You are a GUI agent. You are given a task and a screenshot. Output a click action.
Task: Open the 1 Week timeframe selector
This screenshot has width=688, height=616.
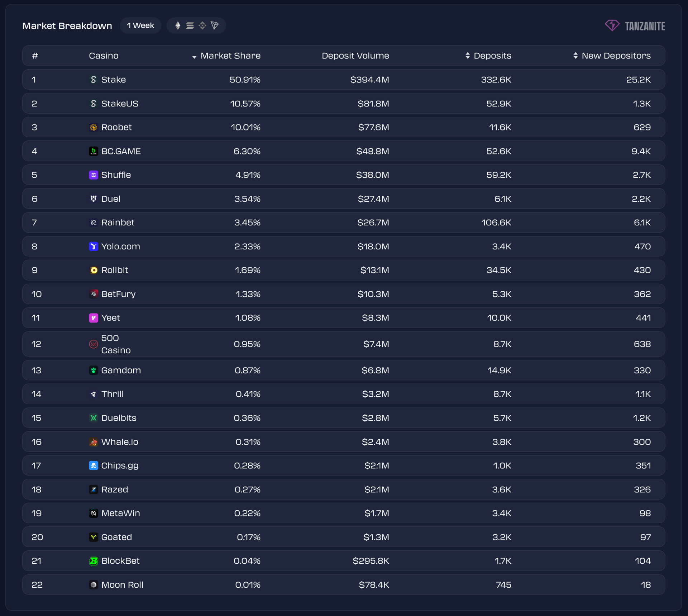140,25
